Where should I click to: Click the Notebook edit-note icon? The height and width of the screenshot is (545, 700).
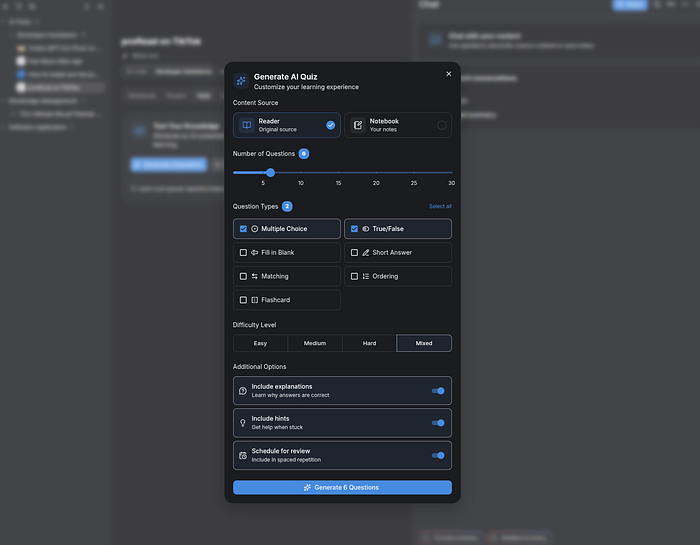pos(358,125)
